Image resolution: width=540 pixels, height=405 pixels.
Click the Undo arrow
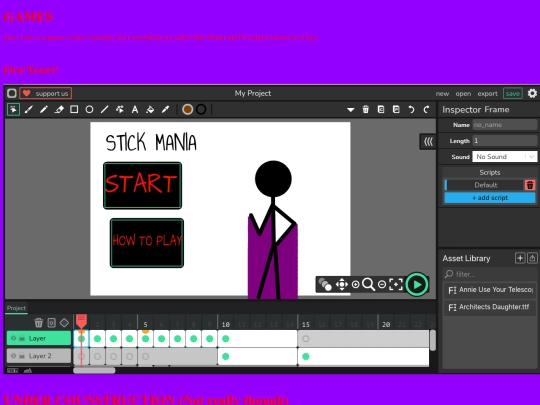411,110
